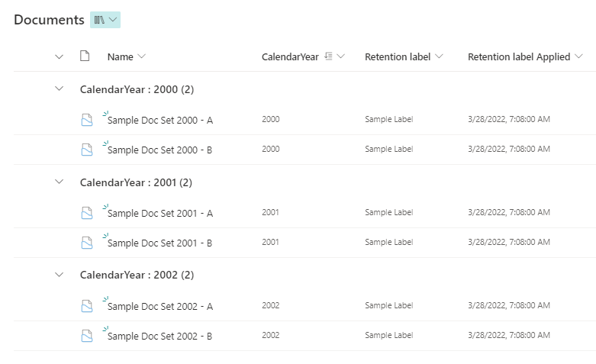Screen dimensions: 596x364
Task: Collapse all groups using the header chevron
Action: [59, 56]
